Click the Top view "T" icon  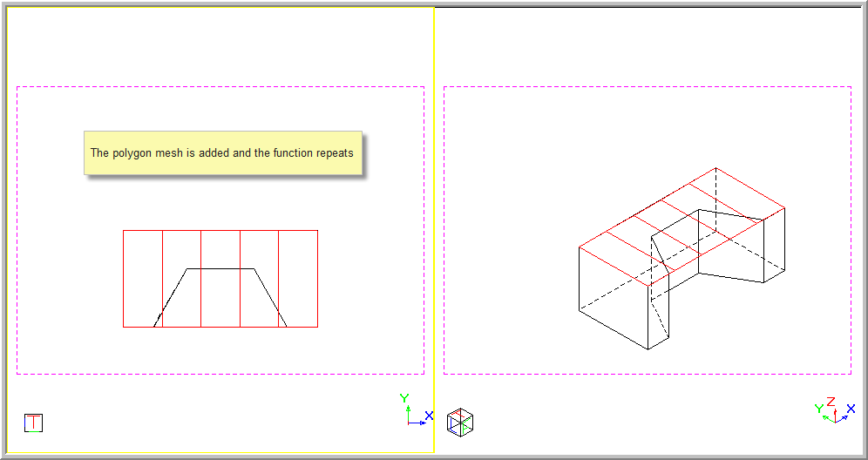pos(33,423)
